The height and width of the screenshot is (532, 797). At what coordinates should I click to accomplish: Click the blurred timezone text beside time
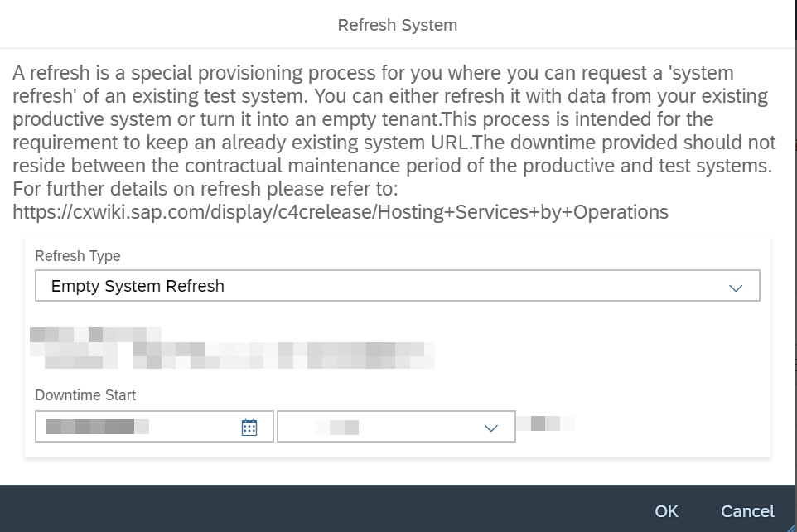point(545,423)
